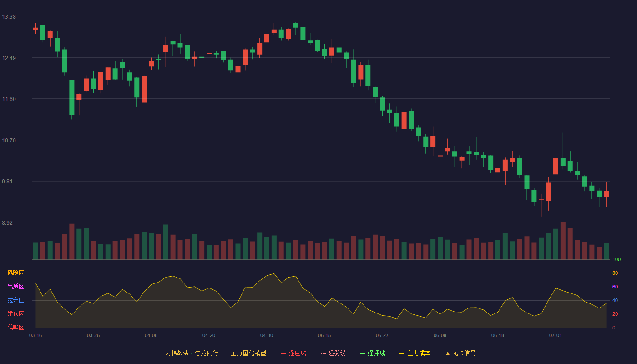Click the blue 40 indicator axis value
The image size is (637, 364).
tap(615, 300)
